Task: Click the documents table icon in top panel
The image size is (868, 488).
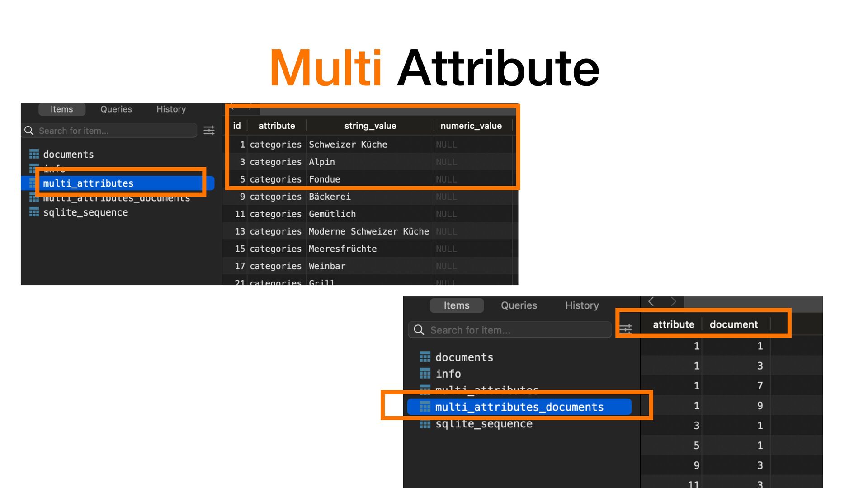Action: pyautogui.click(x=34, y=155)
